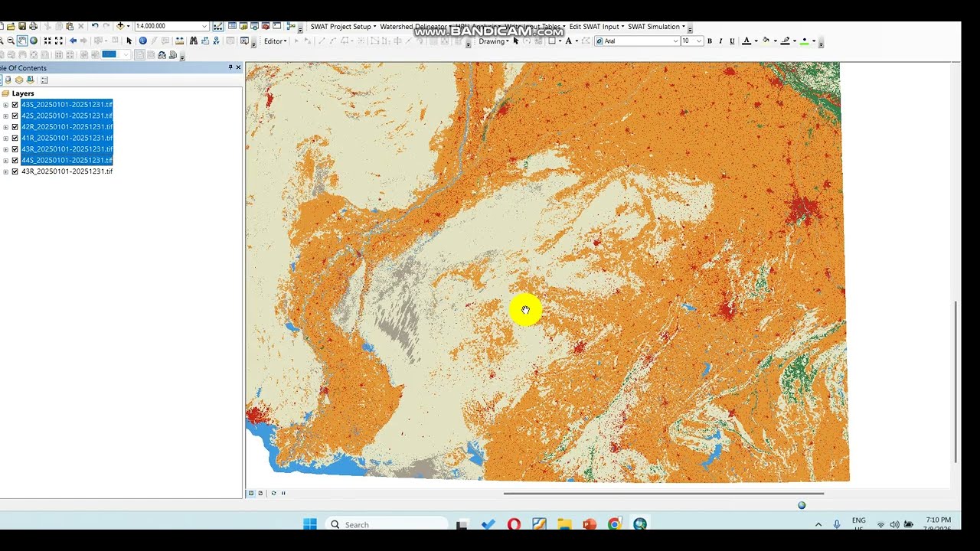Switch to Layout View at map bottom
The image size is (980, 551).
point(260,493)
